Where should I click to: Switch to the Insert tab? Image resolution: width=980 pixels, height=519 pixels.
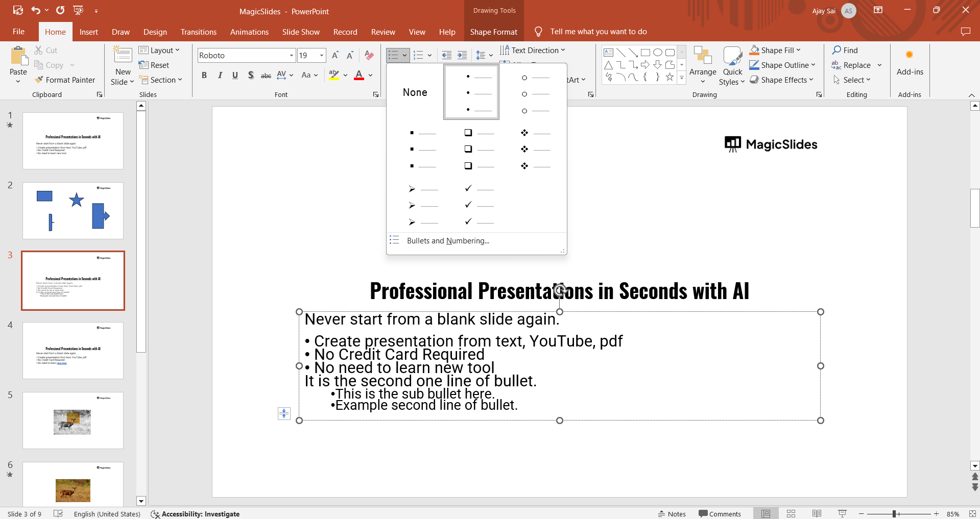click(x=88, y=32)
